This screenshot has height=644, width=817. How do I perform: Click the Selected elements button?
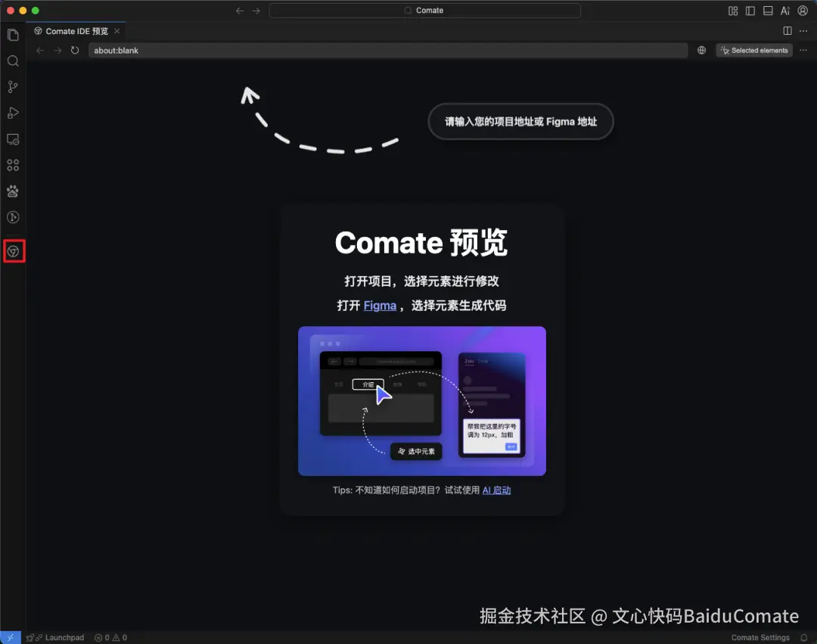tap(754, 51)
